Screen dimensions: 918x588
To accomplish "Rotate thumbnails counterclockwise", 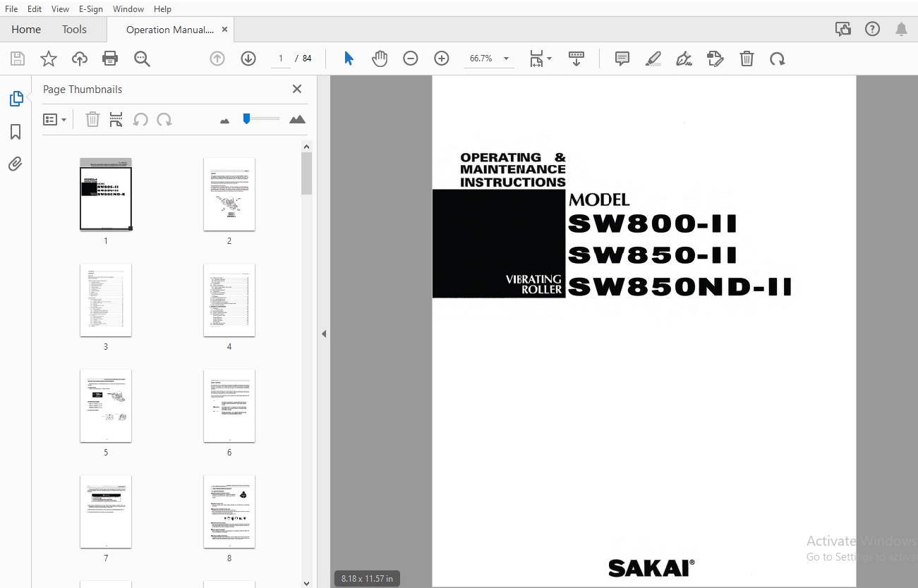I will pos(140,119).
